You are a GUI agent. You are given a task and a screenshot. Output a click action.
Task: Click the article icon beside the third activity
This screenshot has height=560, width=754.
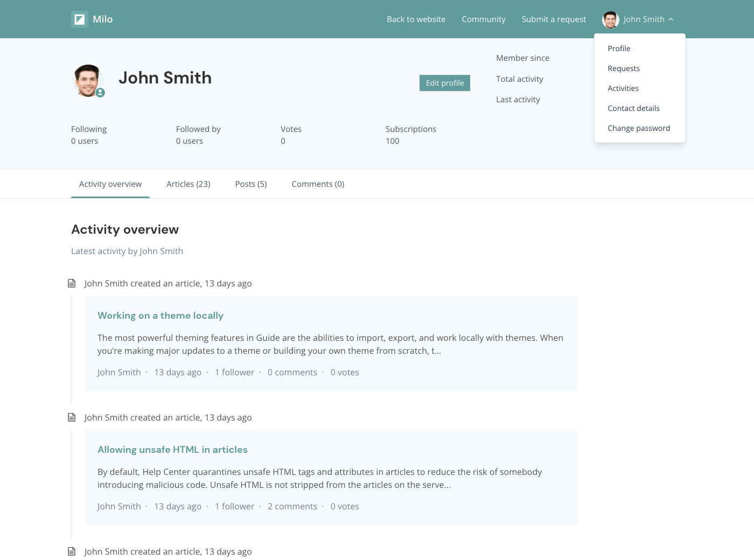pos(72,551)
